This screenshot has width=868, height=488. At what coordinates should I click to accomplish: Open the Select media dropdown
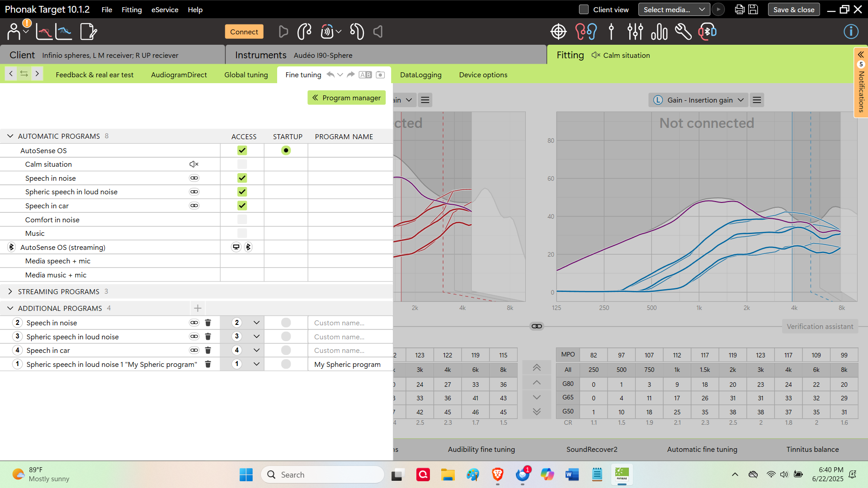click(674, 9)
